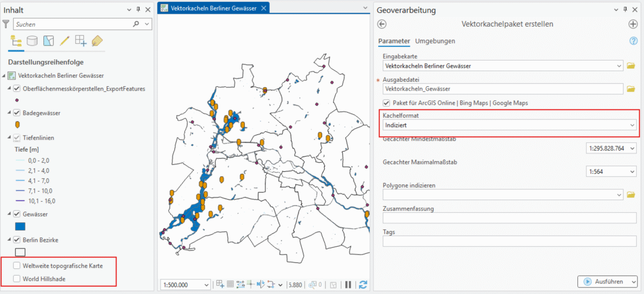Click the List By Editing pencil icon
This screenshot has width=644, height=294.
click(x=64, y=41)
